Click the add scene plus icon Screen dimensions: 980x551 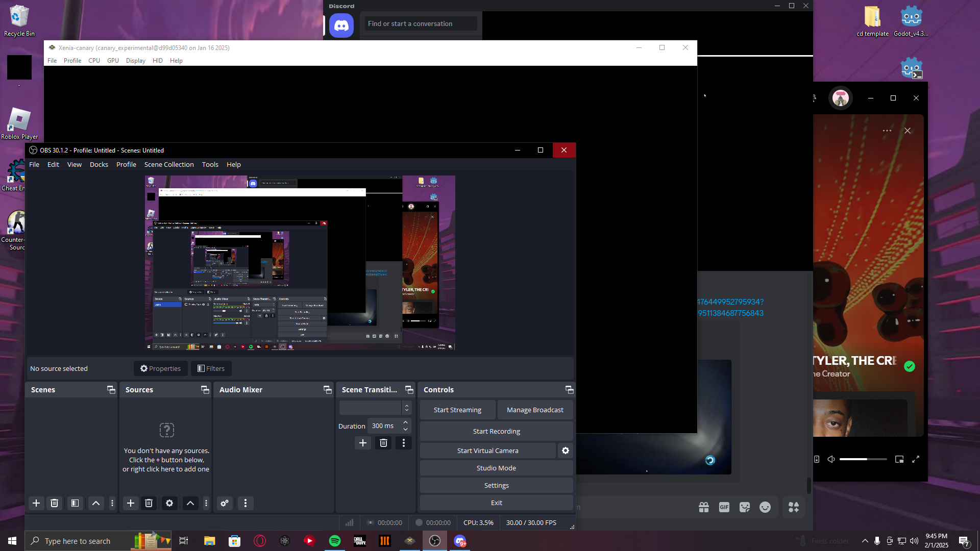click(36, 503)
